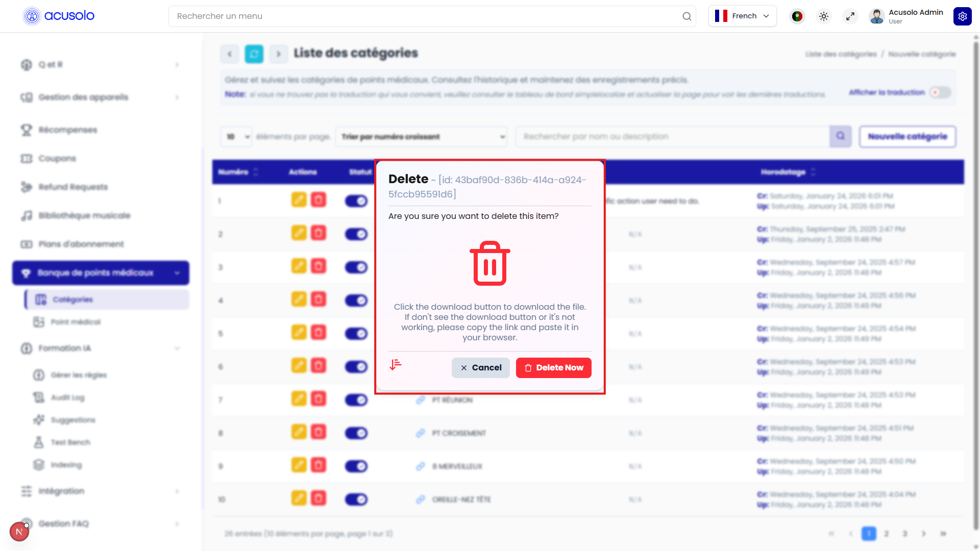
Task: Click the teal refresh icon near page title
Action: point(254,54)
